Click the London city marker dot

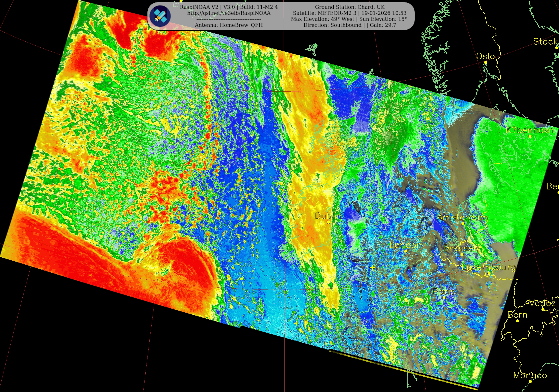click(x=406, y=251)
